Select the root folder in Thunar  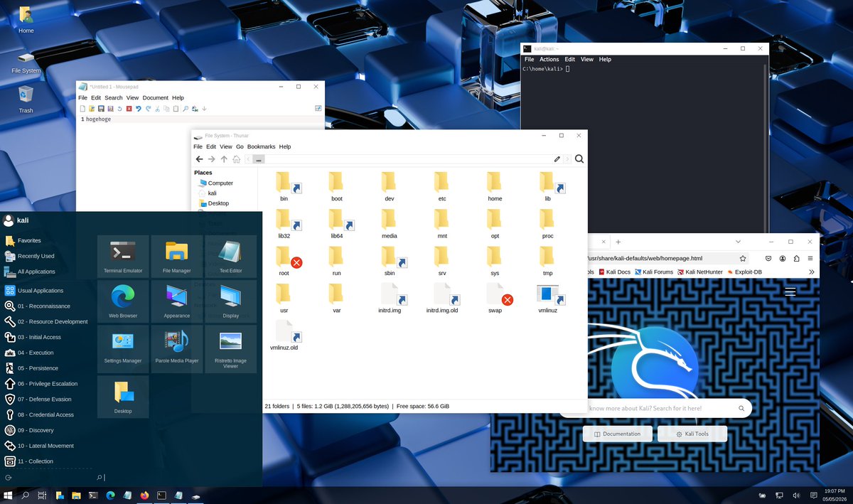tap(284, 260)
